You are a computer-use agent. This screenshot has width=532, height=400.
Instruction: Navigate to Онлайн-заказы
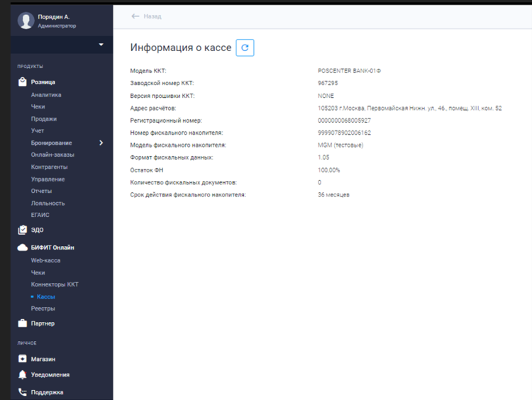[x=52, y=155]
